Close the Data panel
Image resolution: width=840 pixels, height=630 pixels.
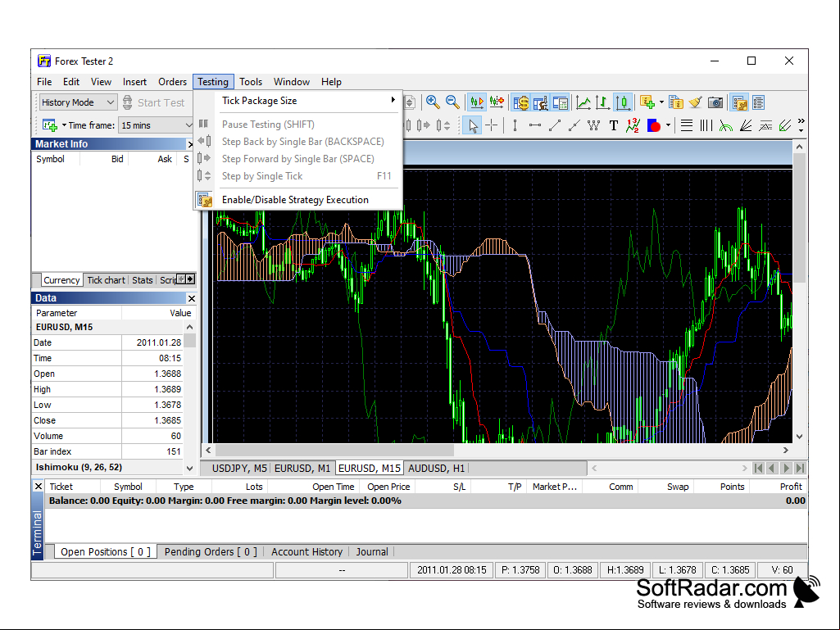(x=191, y=298)
